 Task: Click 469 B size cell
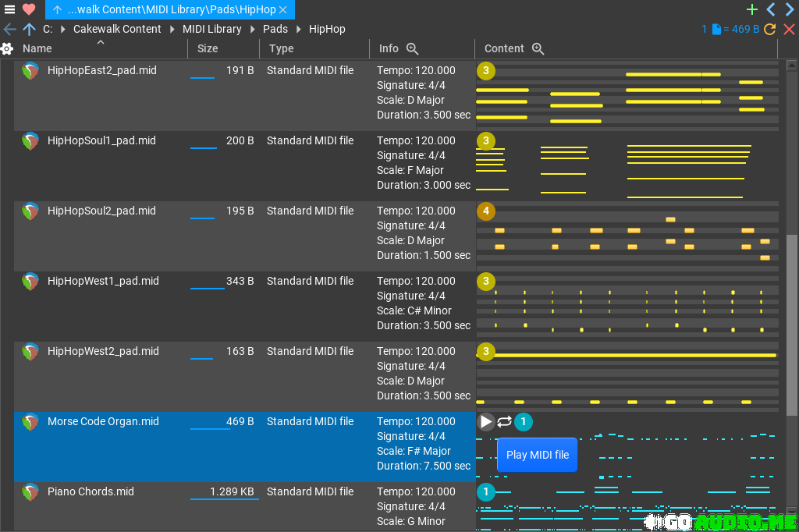(x=240, y=421)
